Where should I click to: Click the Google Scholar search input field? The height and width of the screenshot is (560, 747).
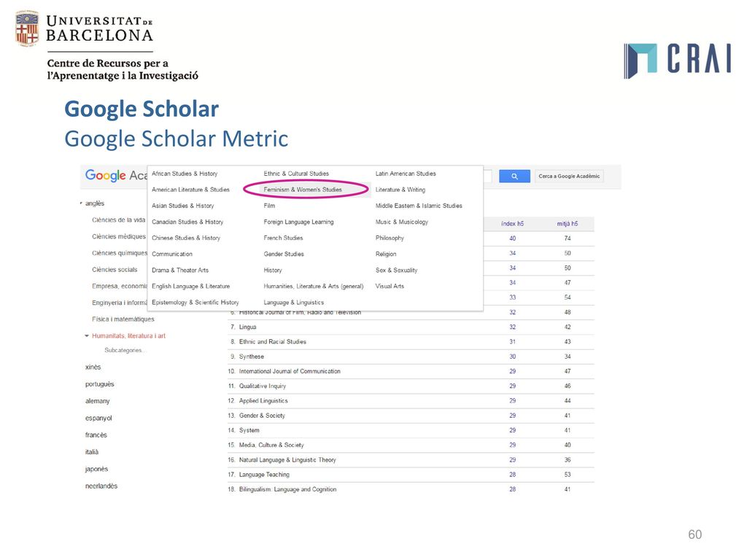click(487, 176)
